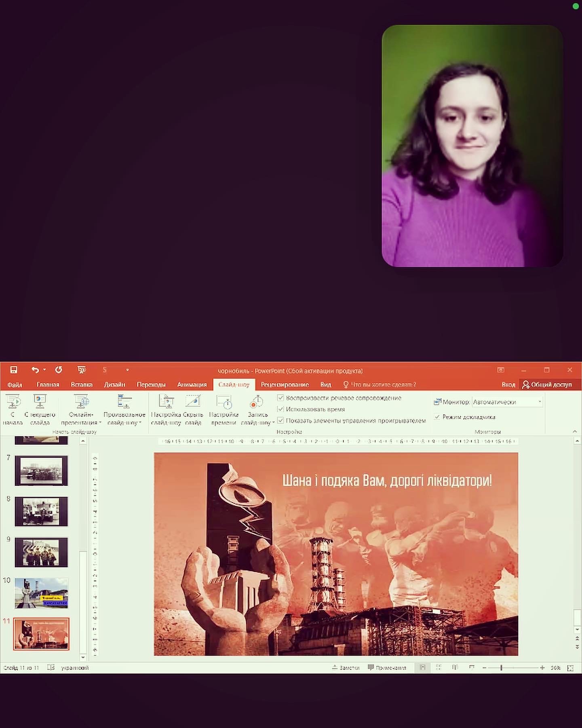Click the start-from-beginning quick access icon
This screenshot has height=728, width=582.
pyautogui.click(x=81, y=370)
